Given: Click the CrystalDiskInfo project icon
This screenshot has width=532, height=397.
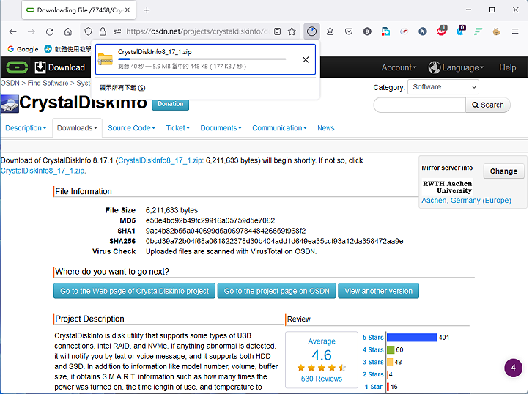Looking at the screenshot, I should [x=10, y=104].
